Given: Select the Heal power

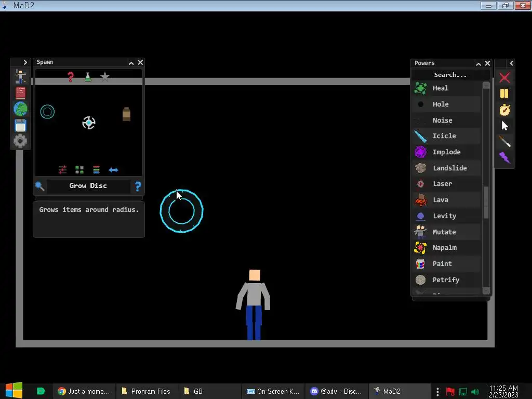Looking at the screenshot, I should point(446,88).
